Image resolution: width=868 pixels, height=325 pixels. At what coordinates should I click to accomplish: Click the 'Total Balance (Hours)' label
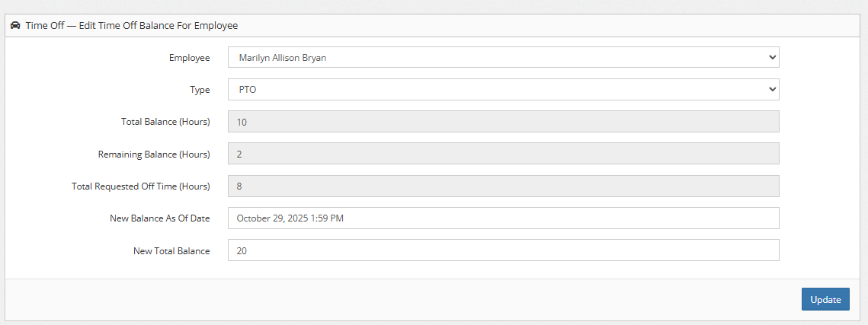click(165, 122)
